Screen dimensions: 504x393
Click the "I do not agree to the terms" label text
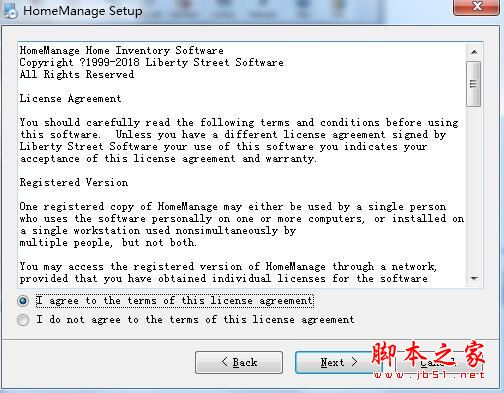(x=195, y=320)
